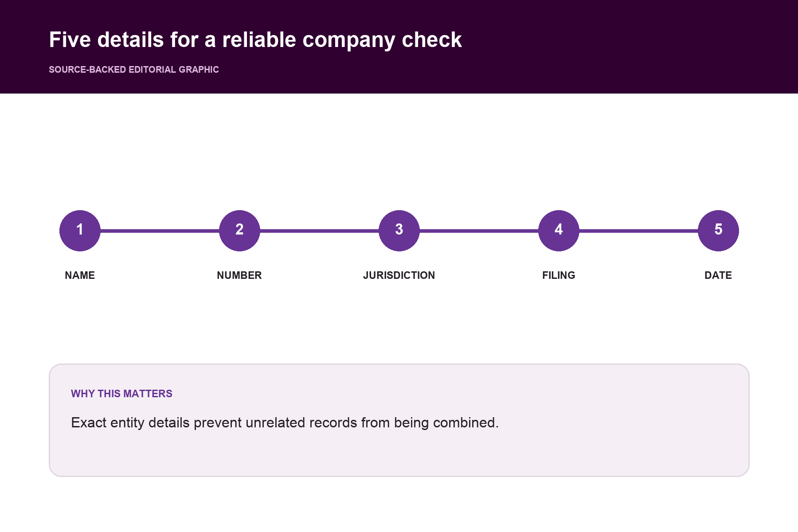Click the FILING label
798x532 pixels.
pos(559,275)
